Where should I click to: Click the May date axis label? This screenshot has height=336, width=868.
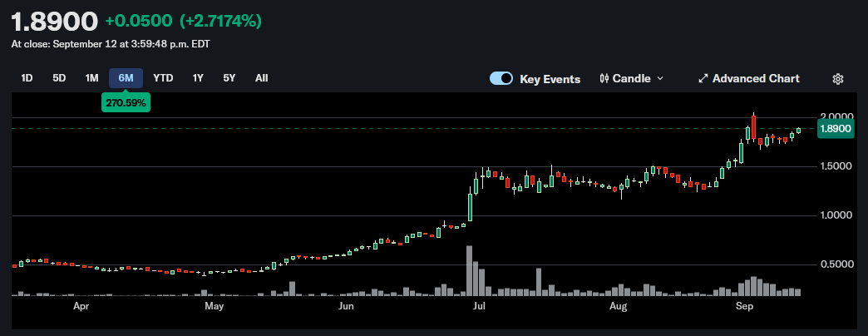pyautogui.click(x=214, y=305)
